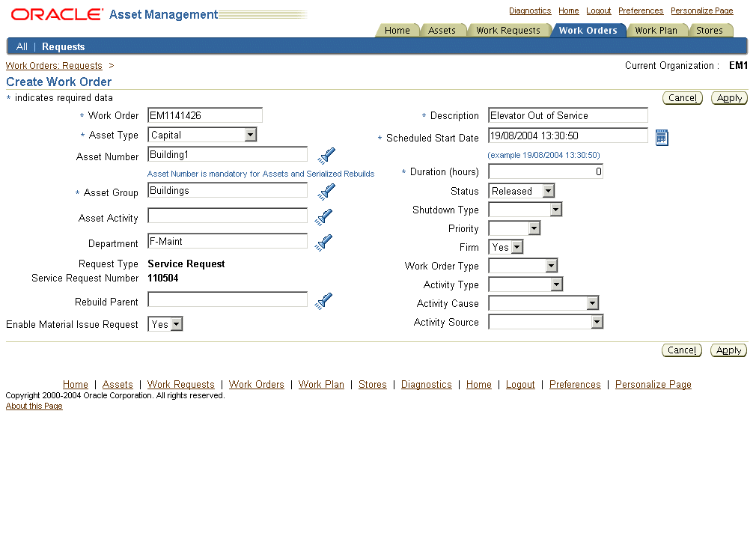Click the footer Logout link
756x533 pixels.
coord(520,385)
